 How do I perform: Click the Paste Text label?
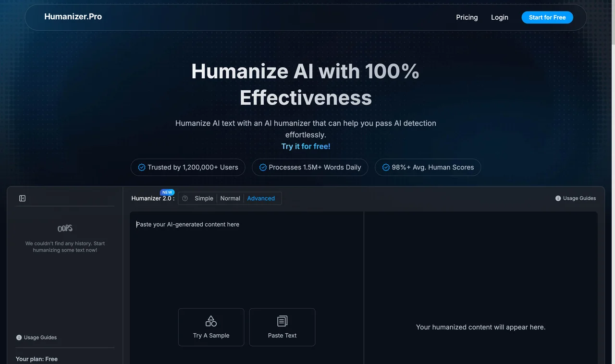(283, 336)
